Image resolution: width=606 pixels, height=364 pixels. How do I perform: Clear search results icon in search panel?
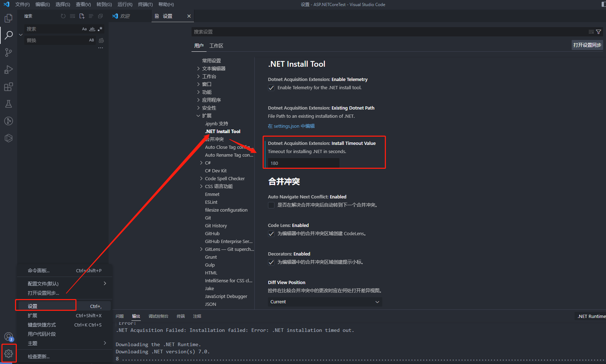coord(73,16)
